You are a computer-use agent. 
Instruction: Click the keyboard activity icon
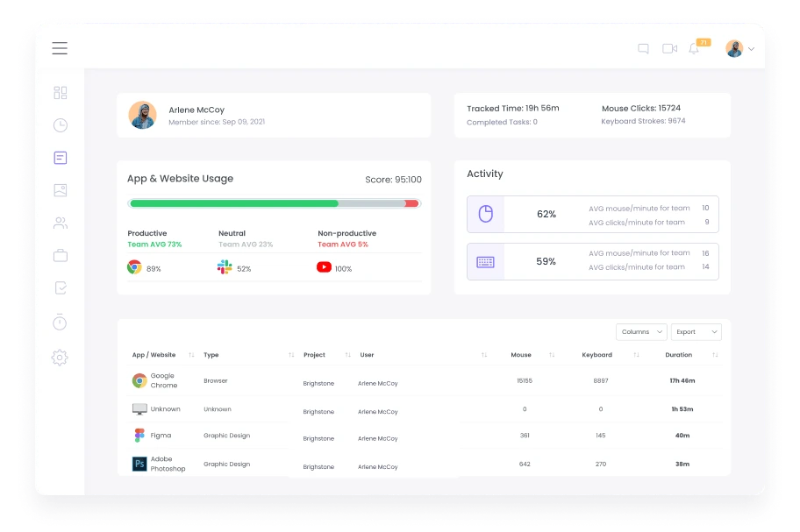tap(485, 262)
